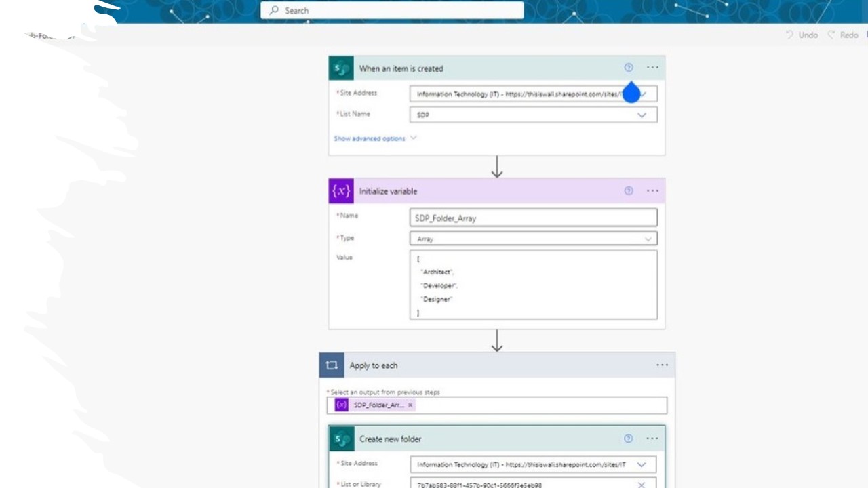Click the Initialize variable purple icon
868x488 pixels.
click(x=341, y=191)
